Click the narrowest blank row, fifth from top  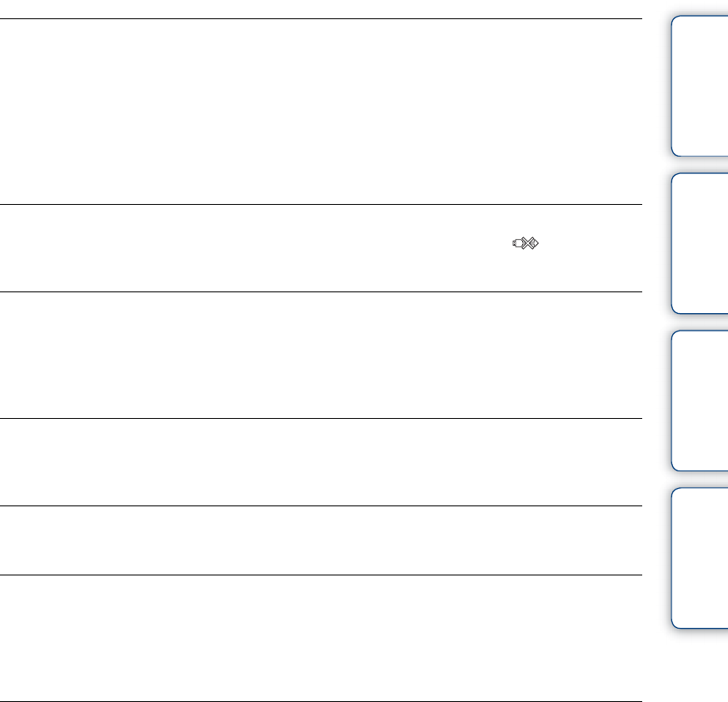[321, 540]
